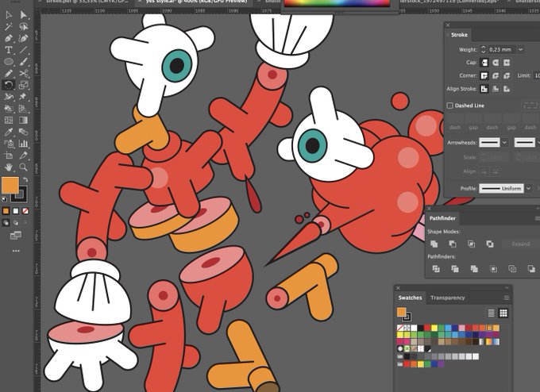Select the Scissors tool
The image size is (540, 392).
[23, 73]
